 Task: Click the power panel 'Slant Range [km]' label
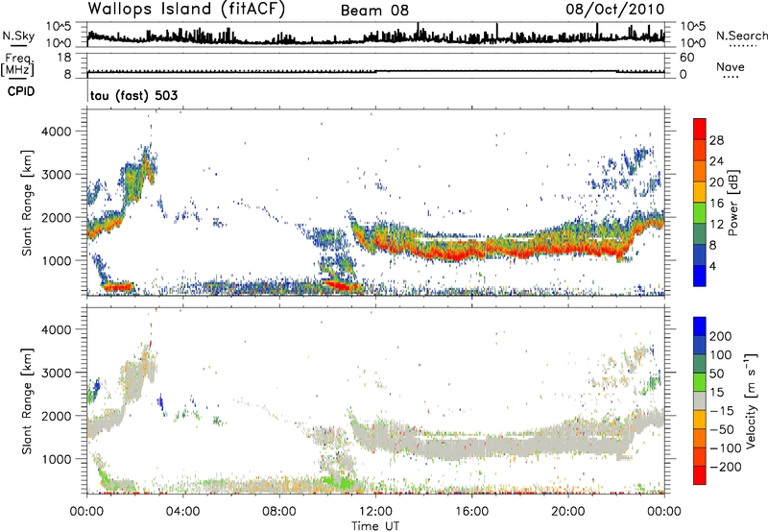pyautogui.click(x=26, y=203)
